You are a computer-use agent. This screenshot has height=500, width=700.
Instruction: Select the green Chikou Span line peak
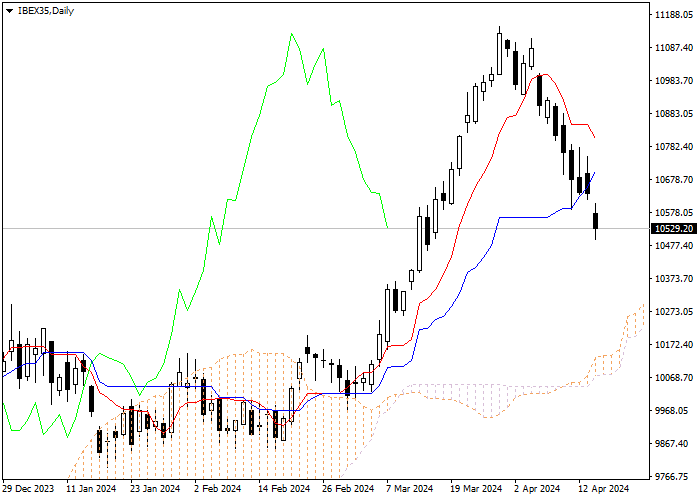(292, 33)
